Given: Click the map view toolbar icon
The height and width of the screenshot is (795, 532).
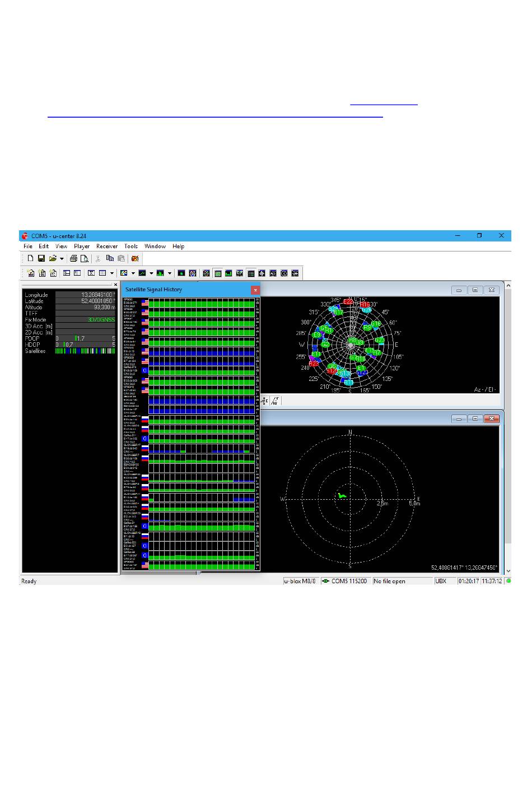Looking at the screenshot, I should [x=124, y=273].
